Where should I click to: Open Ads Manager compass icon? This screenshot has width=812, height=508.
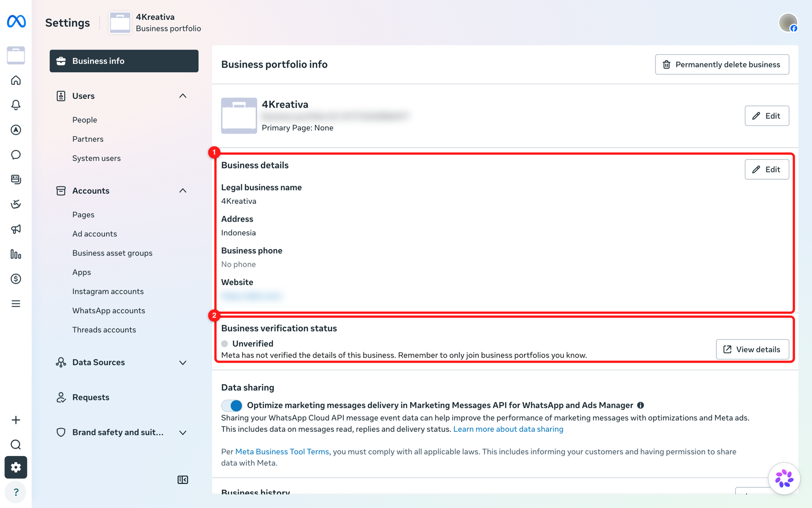[16, 130]
